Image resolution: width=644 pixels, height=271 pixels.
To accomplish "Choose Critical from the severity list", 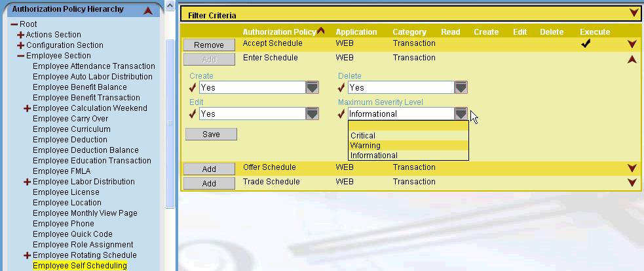I will pyautogui.click(x=363, y=136).
